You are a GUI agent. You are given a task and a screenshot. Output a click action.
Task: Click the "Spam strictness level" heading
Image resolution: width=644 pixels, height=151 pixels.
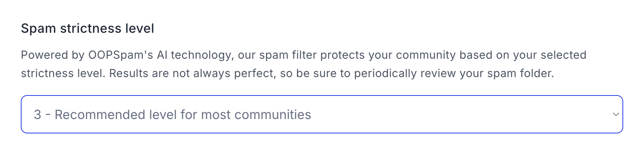coord(87,29)
